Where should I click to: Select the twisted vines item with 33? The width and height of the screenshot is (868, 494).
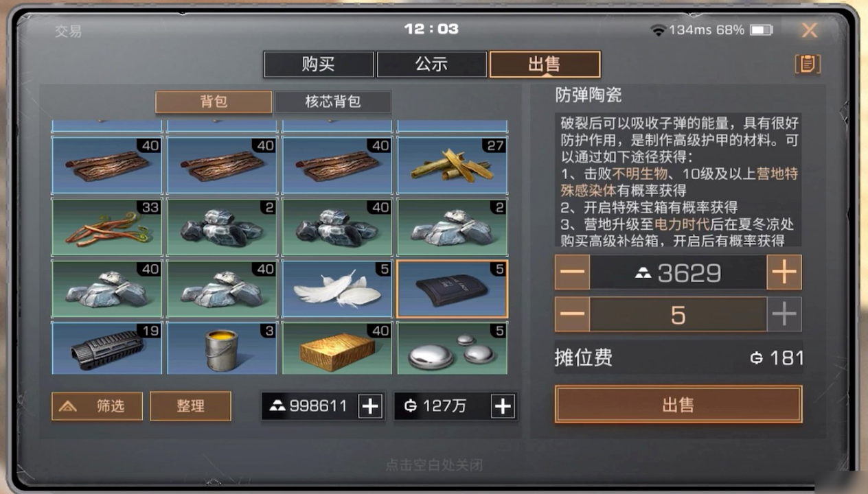[x=106, y=227]
